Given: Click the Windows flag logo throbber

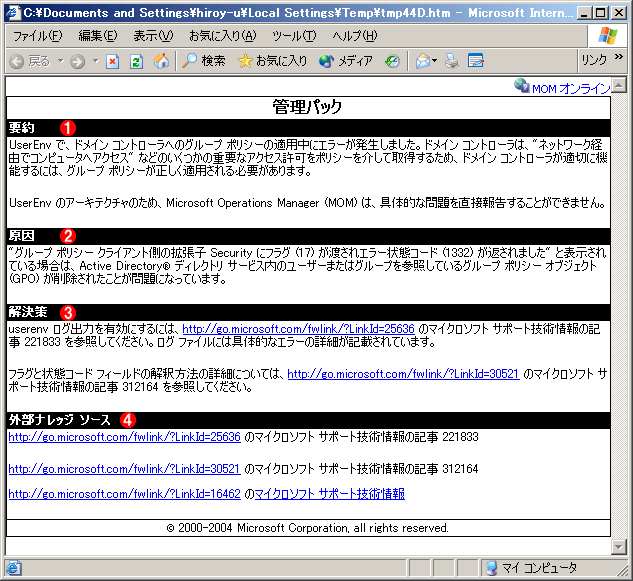Looking at the screenshot, I should [x=608, y=36].
